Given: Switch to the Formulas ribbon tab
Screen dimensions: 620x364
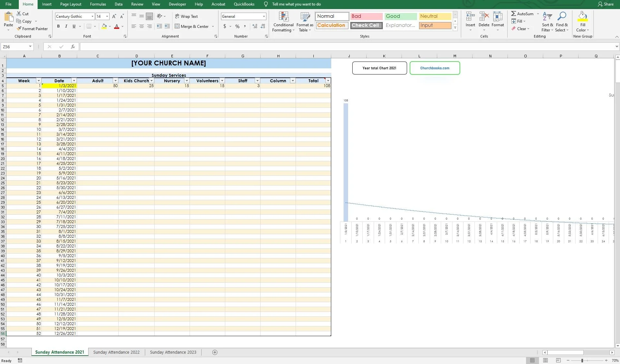Looking at the screenshot, I should pos(98,4).
